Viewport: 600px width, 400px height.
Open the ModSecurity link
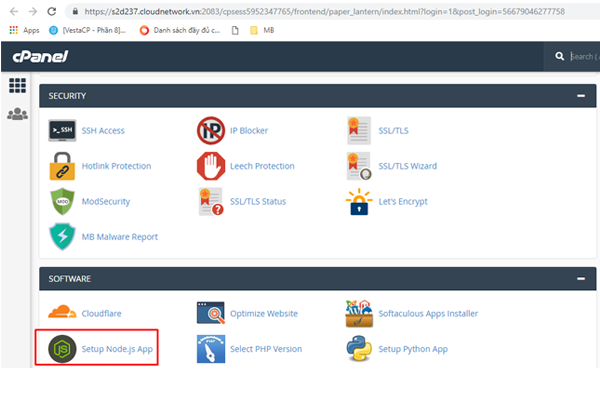pyautogui.click(x=106, y=201)
